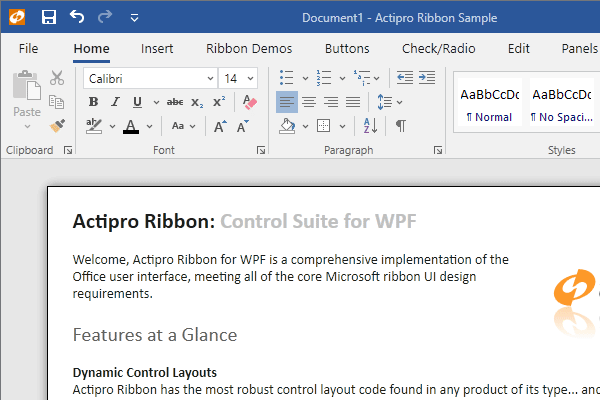
Task: Click the Actipro application logo icon
Action: pyautogui.click(x=17, y=17)
